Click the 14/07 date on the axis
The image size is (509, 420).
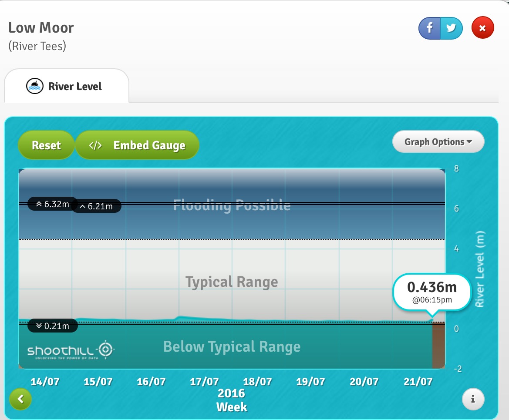[45, 382]
